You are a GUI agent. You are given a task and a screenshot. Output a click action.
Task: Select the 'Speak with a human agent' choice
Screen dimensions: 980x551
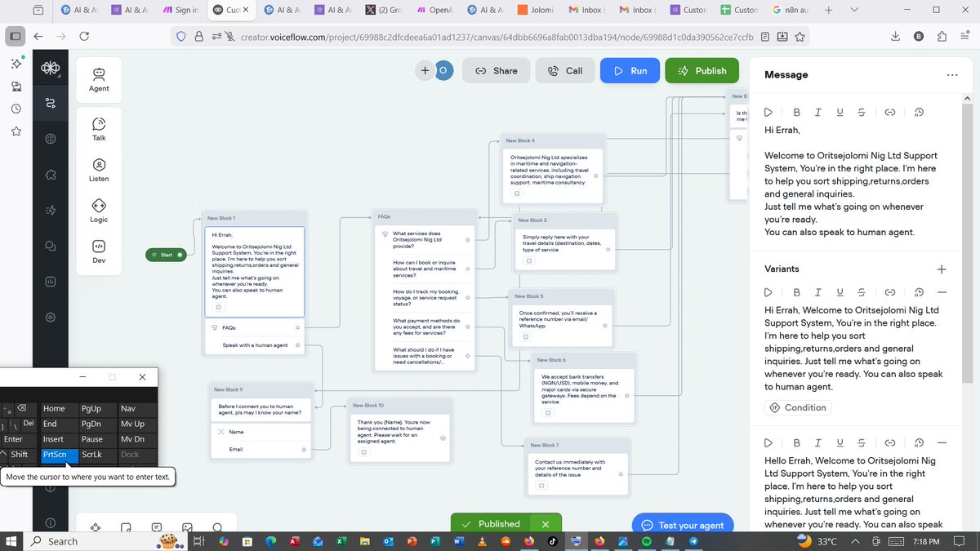pos(255,345)
